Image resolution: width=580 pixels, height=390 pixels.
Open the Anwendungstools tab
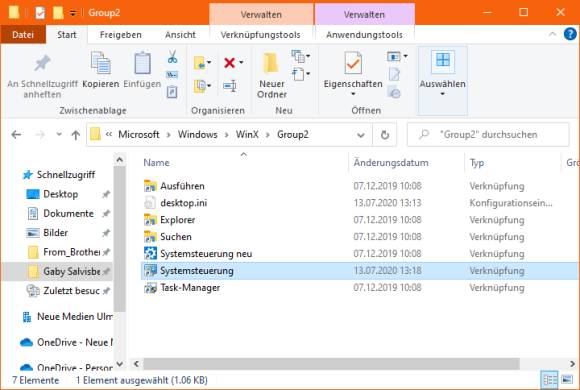pyautogui.click(x=364, y=35)
